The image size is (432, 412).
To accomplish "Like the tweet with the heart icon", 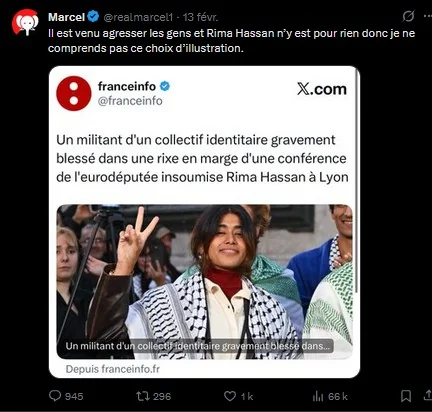I will coord(230,396).
